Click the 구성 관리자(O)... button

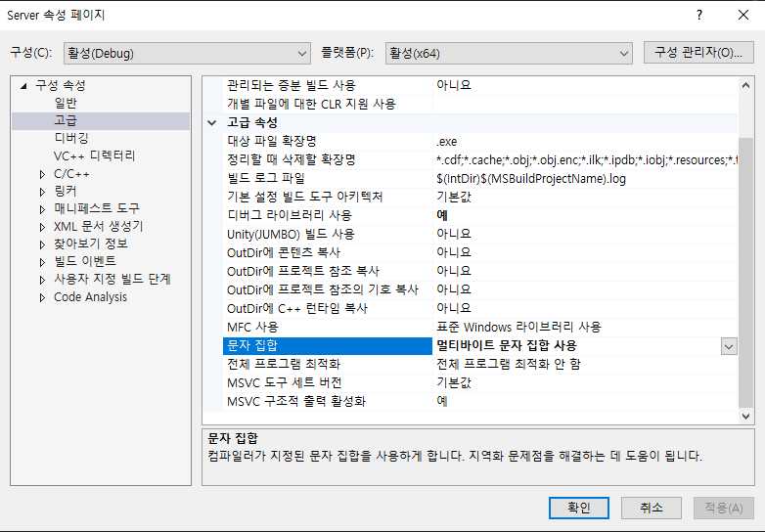698,53
